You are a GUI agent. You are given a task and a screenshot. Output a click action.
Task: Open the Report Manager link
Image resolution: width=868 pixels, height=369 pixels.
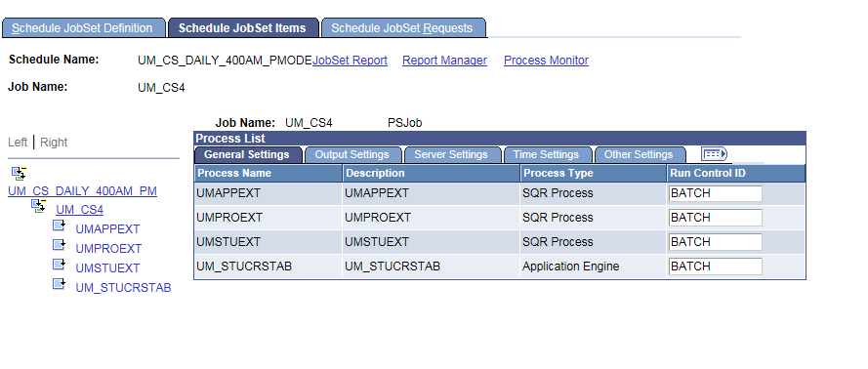tap(444, 61)
